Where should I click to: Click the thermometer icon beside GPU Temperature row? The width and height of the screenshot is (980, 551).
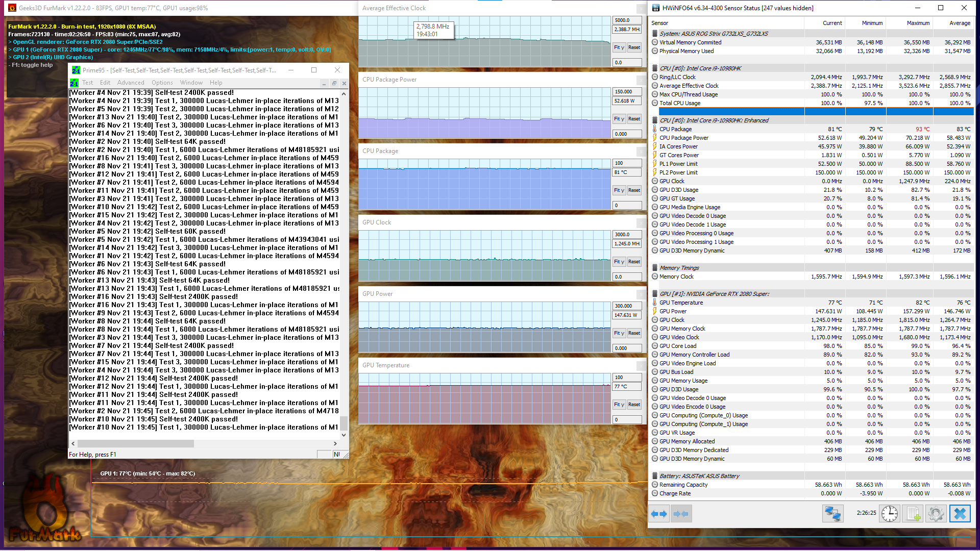click(655, 303)
